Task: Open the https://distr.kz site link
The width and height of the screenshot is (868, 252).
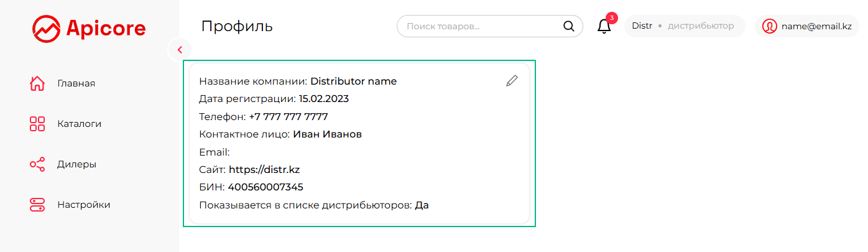Action: [x=265, y=169]
